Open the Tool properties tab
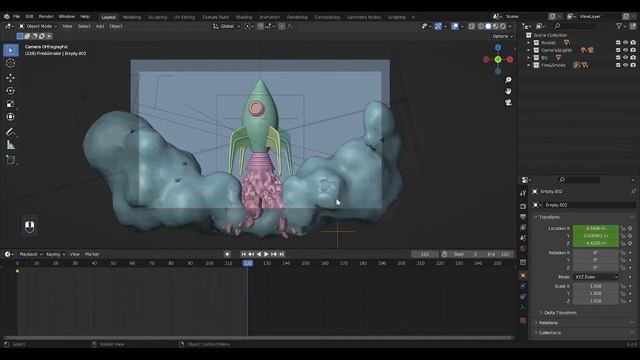The image size is (640, 360). click(x=523, y=193)
